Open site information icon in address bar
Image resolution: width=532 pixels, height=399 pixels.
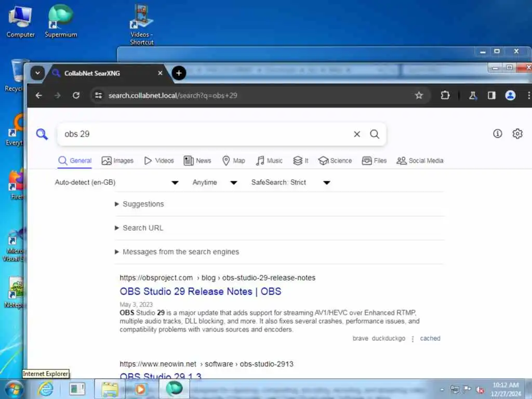(98, 96)
